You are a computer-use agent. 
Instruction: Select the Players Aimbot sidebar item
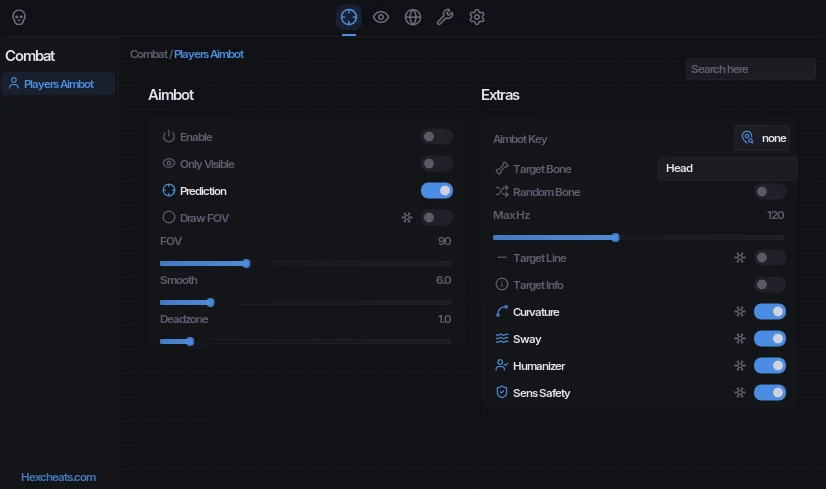tap(58, 84)
